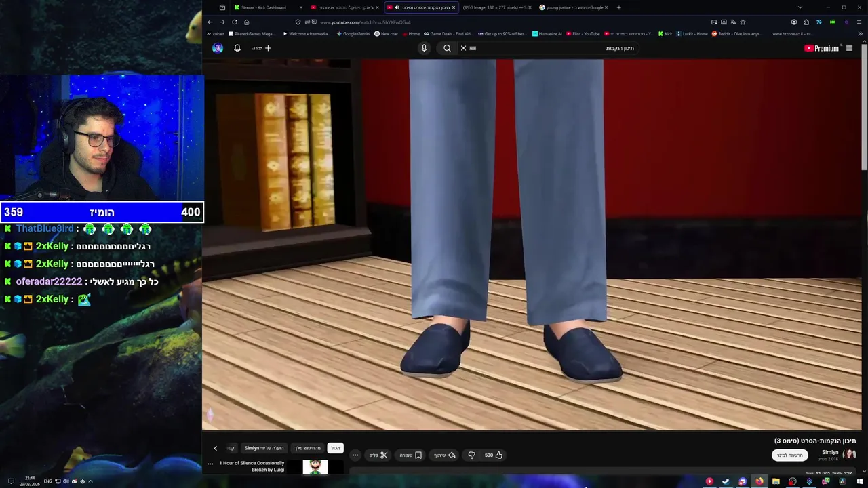Open '1 Hour of Silence Occasionally Broken by Luigi'

(x=252, y=466)
